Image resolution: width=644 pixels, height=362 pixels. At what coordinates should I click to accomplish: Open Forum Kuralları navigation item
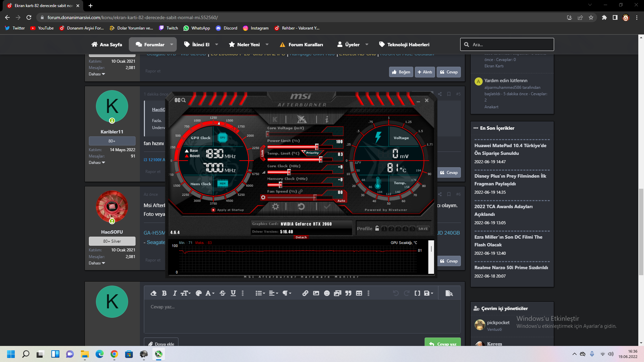[x=301, y=45]
